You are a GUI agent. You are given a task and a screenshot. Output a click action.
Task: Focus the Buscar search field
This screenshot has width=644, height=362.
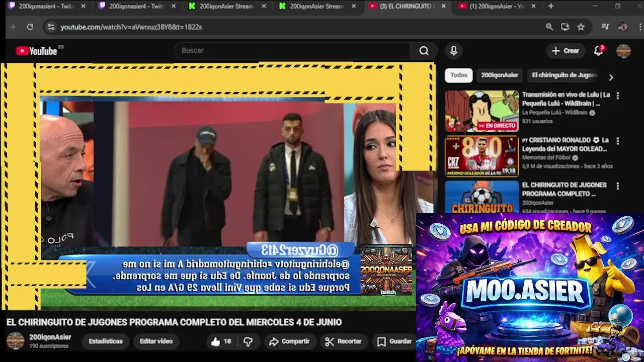click(x=293, y=50)
